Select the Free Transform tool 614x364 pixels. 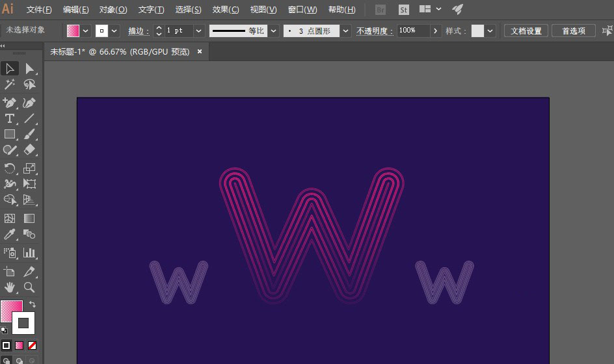pos(29,184)
